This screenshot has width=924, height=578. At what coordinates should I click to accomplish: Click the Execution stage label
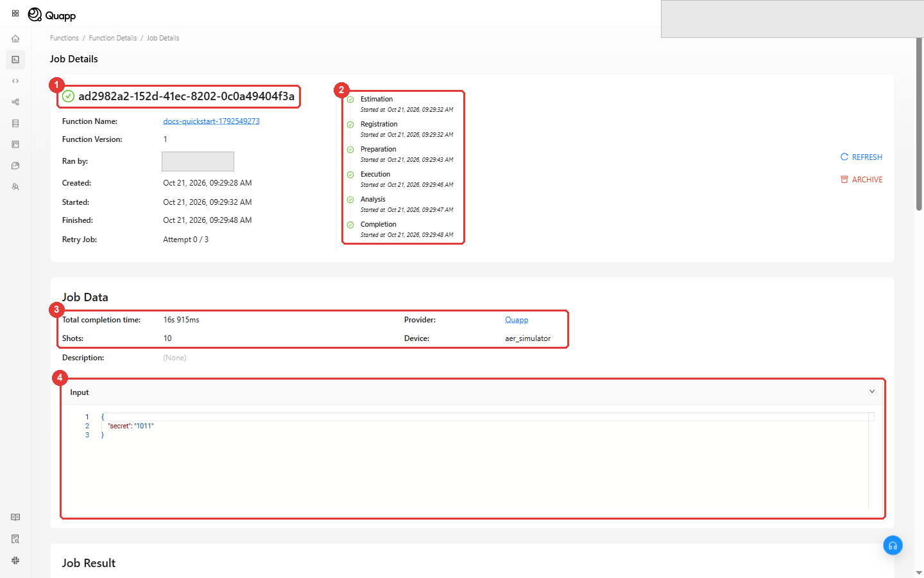click(x=375, y=174)
